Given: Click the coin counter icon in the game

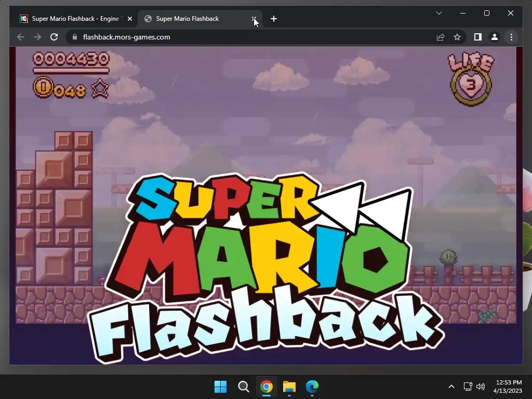Looking at the screenshot, I should [43, 87].
